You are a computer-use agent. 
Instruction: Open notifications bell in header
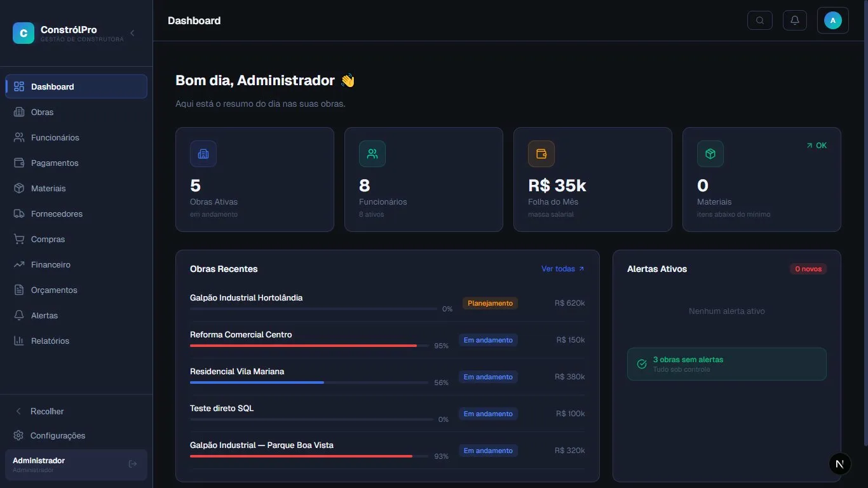point(795,20)
